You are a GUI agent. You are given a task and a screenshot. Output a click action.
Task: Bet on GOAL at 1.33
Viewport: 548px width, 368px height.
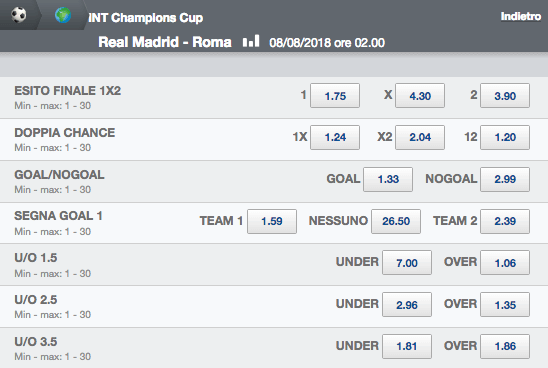pyautogui.click(x=388, y=179)
